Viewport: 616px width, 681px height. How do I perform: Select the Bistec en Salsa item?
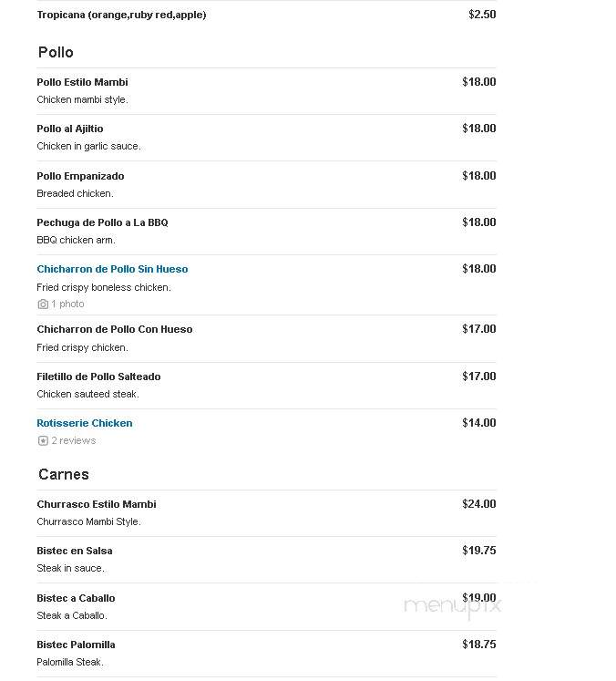(75, 551)
